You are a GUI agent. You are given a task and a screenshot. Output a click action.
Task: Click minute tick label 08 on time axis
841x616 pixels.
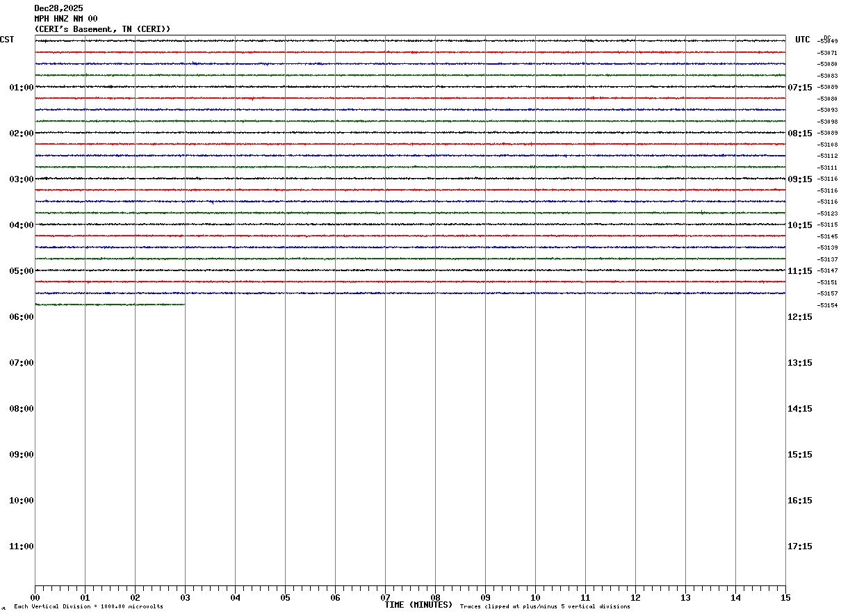435,598
